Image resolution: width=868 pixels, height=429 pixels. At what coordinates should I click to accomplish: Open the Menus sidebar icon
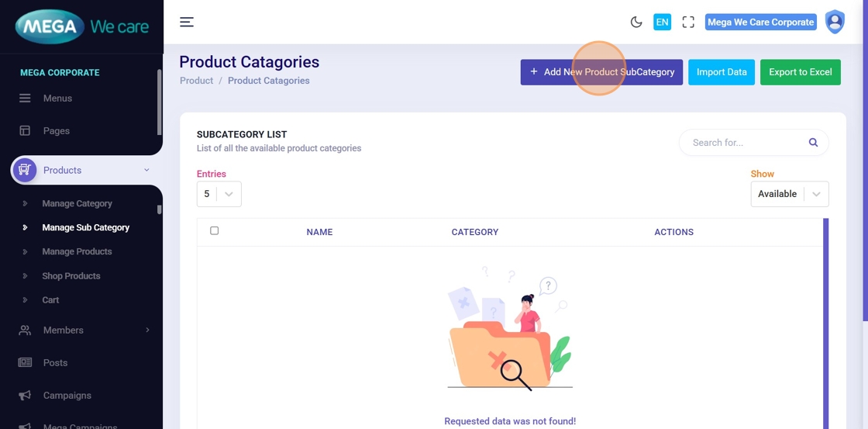pos(25,99)
